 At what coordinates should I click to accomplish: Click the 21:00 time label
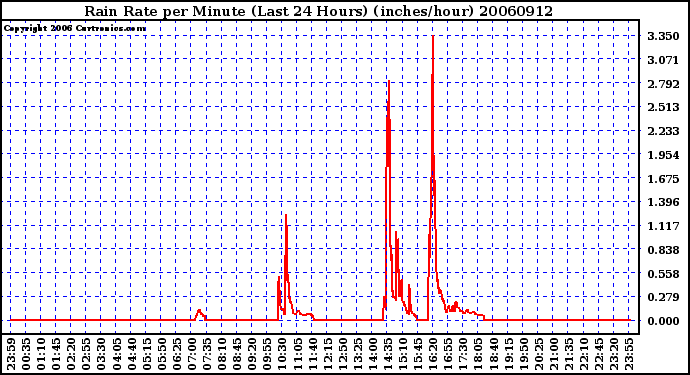coord(554,354)
